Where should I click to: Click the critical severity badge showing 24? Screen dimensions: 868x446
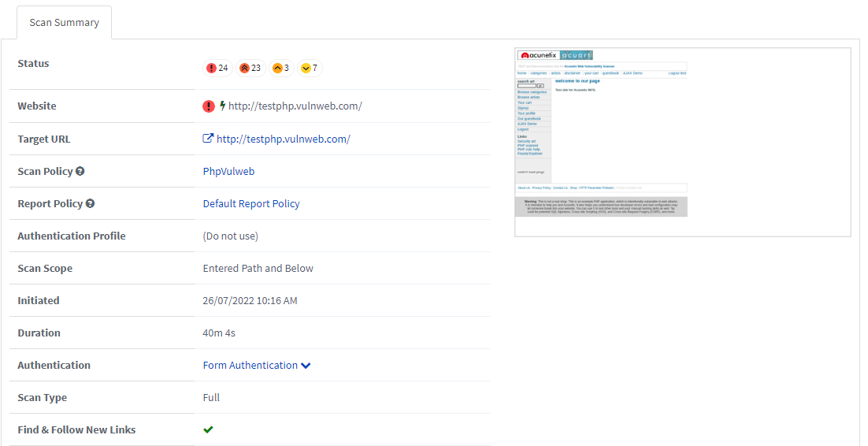pos(217,69)
